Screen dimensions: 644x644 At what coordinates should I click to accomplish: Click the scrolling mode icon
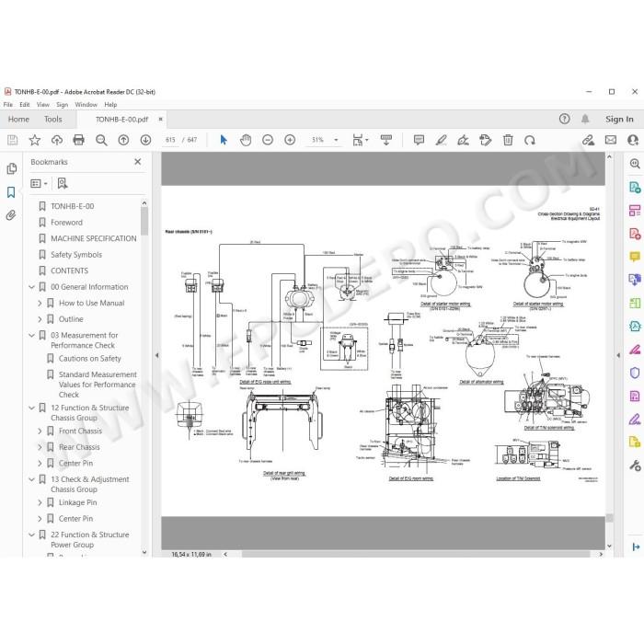(386, 140)
